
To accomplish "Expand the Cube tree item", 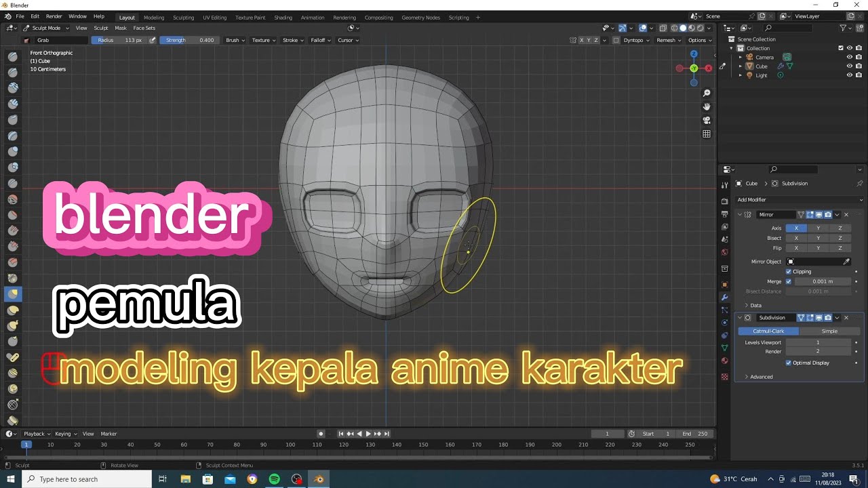I will (741, 66).
